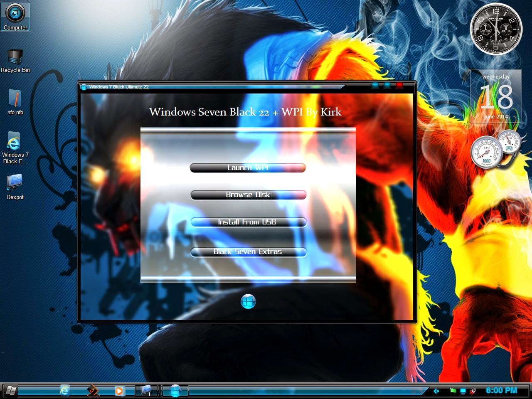The image size is (532, 399).
Task: Click the blue Windows orb in installer
Action: click(x=248, y=301)
